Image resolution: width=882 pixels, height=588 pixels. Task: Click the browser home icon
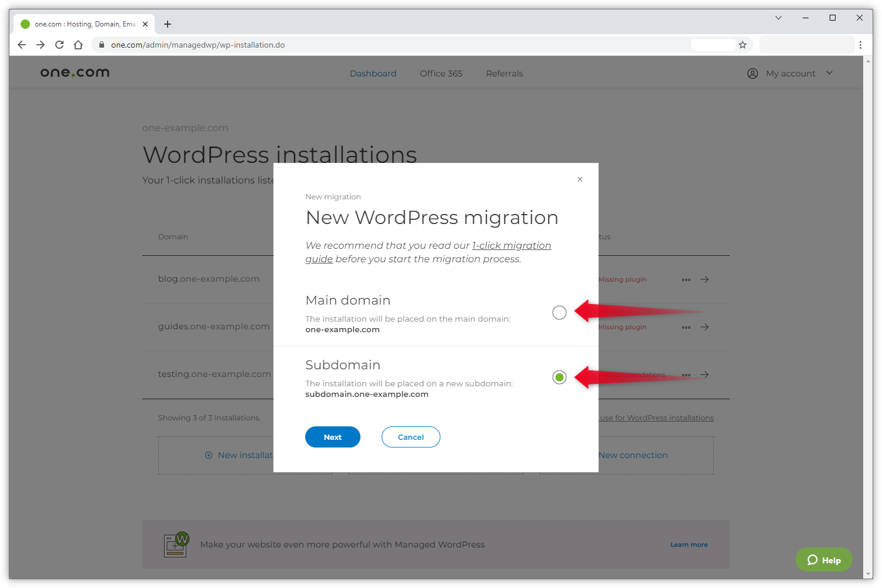[78, 45]
